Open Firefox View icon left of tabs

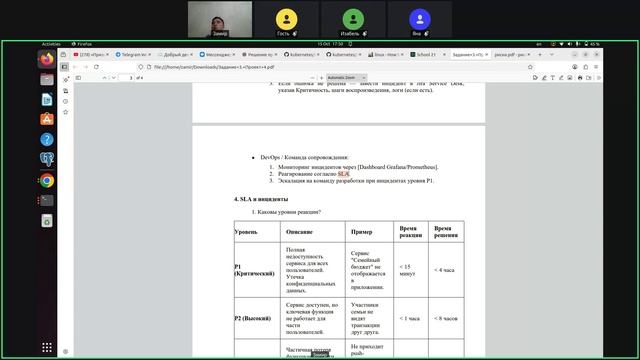point(63,54)
